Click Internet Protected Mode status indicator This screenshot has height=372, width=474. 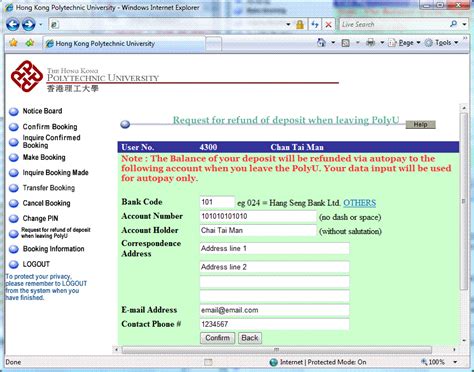coord(318,362)
